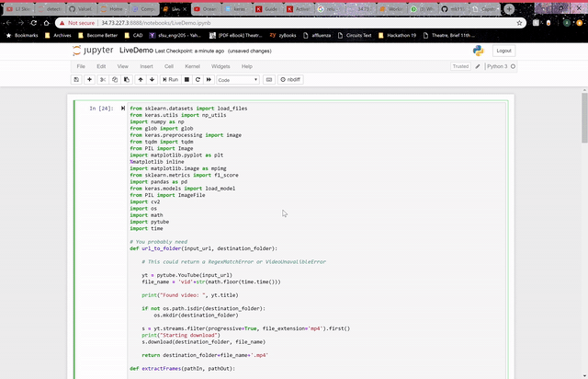Switch to the Ocean YouTube tab

206,9
